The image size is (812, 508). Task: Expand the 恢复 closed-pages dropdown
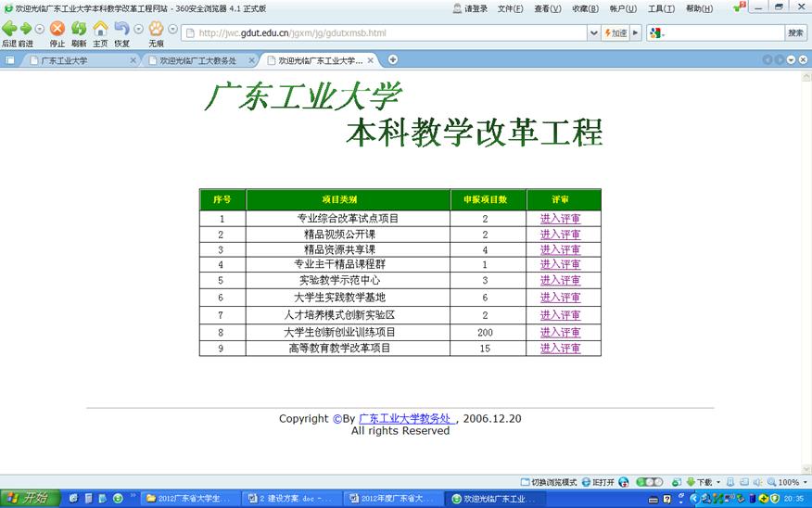pyautogui.click(x=138, y=30)
